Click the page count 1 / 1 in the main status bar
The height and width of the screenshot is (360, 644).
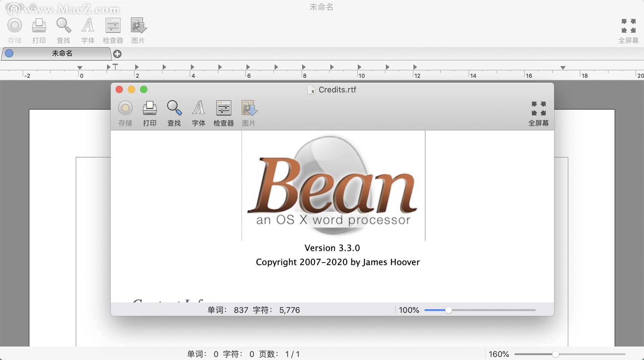[292, 354]
